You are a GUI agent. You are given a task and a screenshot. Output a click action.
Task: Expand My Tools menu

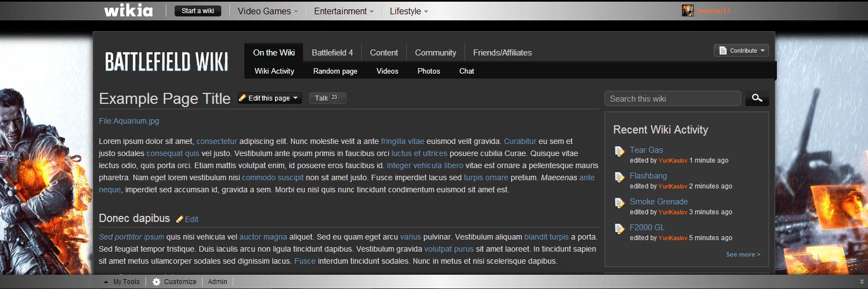click(x=122, y=282)
